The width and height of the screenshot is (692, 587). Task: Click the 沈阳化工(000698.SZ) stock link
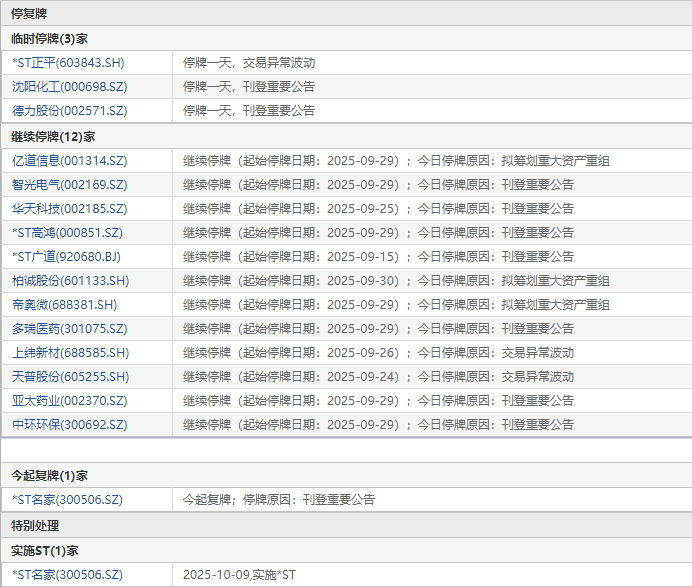70,87
